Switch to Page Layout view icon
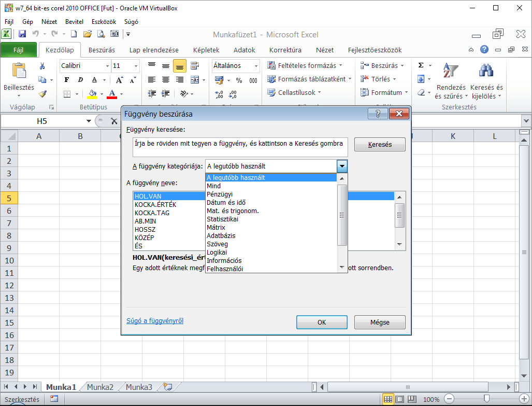The image size is (532, 406). (400, 399)
